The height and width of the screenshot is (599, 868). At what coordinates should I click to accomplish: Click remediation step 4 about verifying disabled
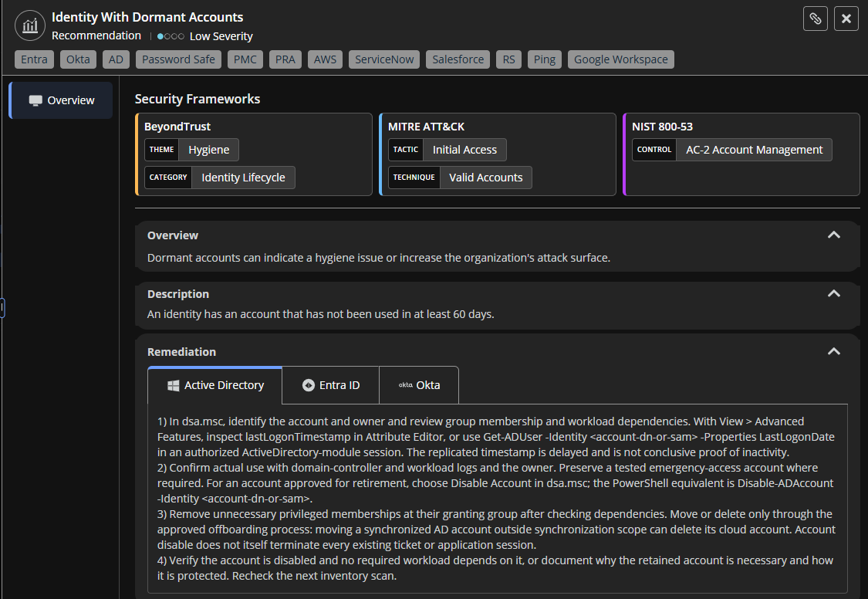click(495, 568)
